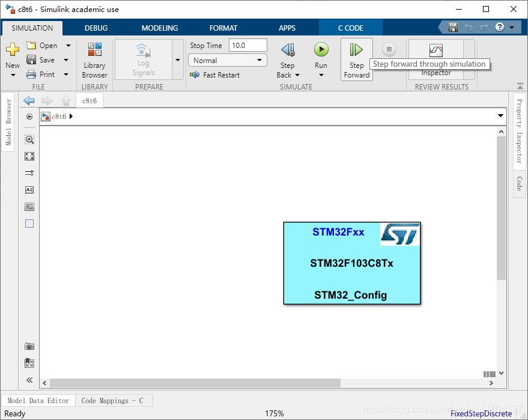Switch to the MODELING ribbon tab
The width and height of the screenshot is (528, 420).
pos(159,28)
